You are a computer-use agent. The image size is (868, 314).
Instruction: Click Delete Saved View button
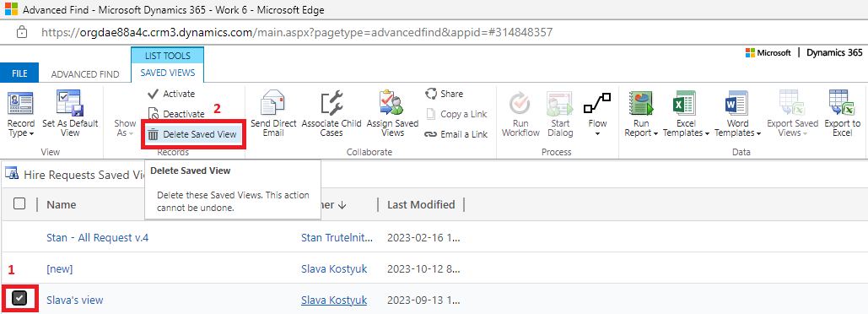coord(192,134)
